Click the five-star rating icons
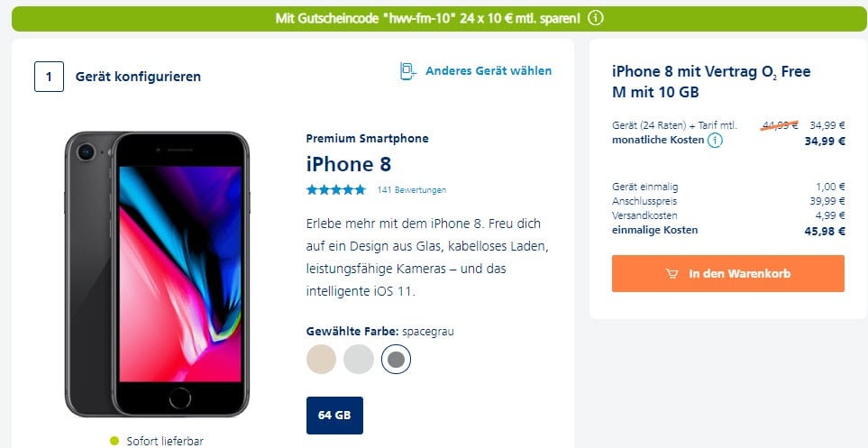 336,190
